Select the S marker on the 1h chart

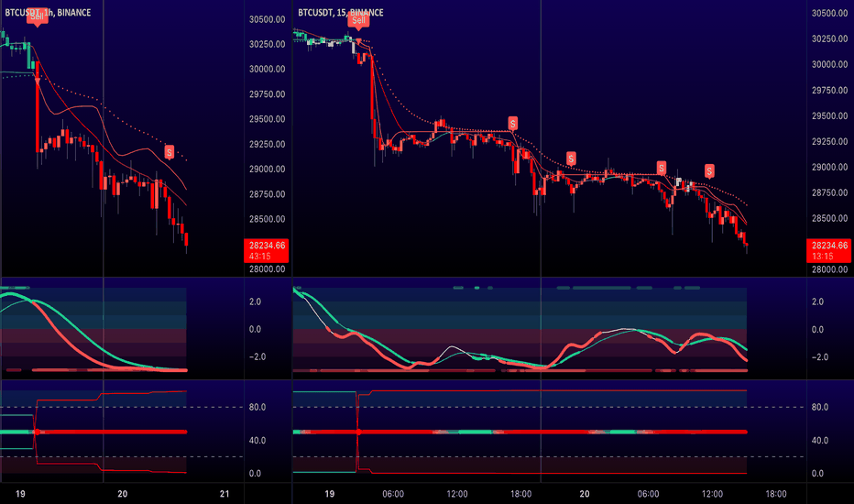170,152
